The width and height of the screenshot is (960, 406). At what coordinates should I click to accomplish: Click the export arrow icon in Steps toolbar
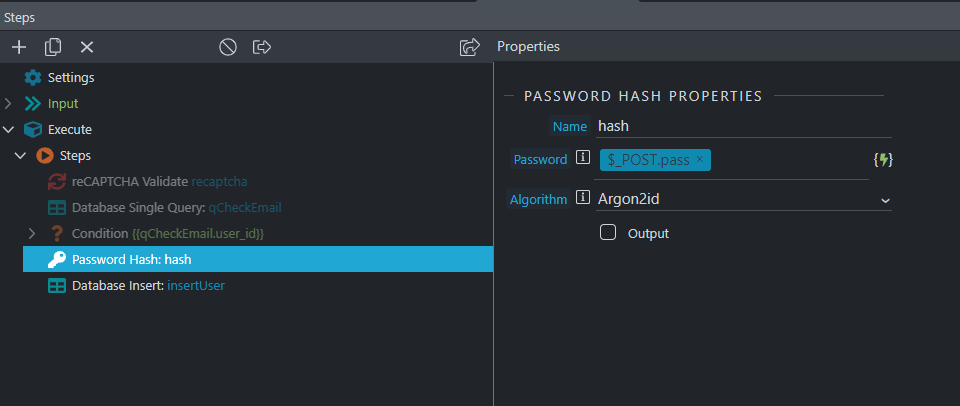pos(262,47)
